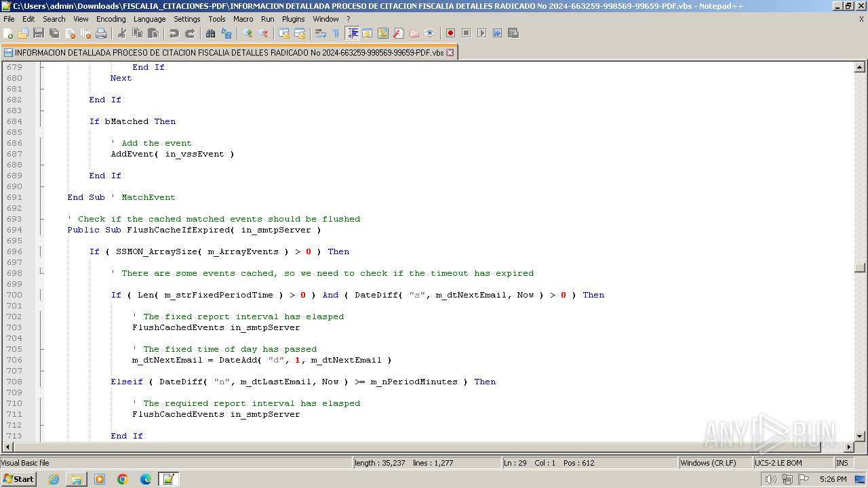Image resolution: width=868 pixels, height=488 pixels.
Task: Open the Encoding menu
Action: click(111, 19)
